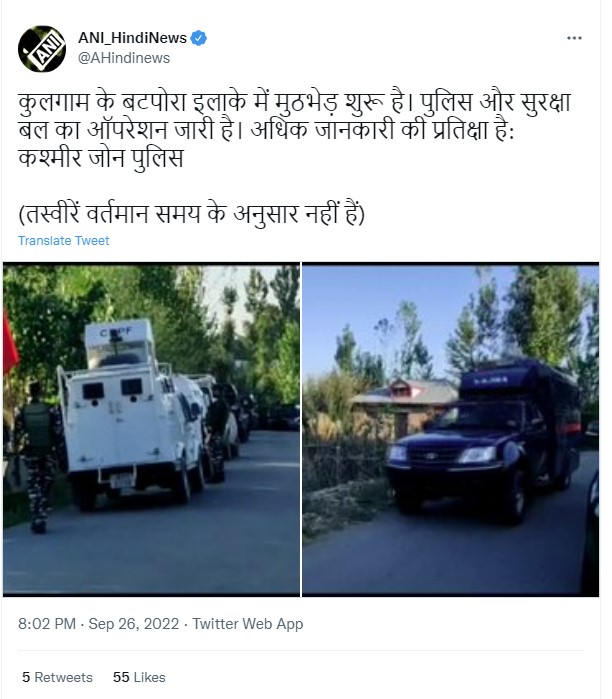Click the Sep 26, 2022 date
Image resolution: width=612 pixels, height=699 pixels.
134,624
